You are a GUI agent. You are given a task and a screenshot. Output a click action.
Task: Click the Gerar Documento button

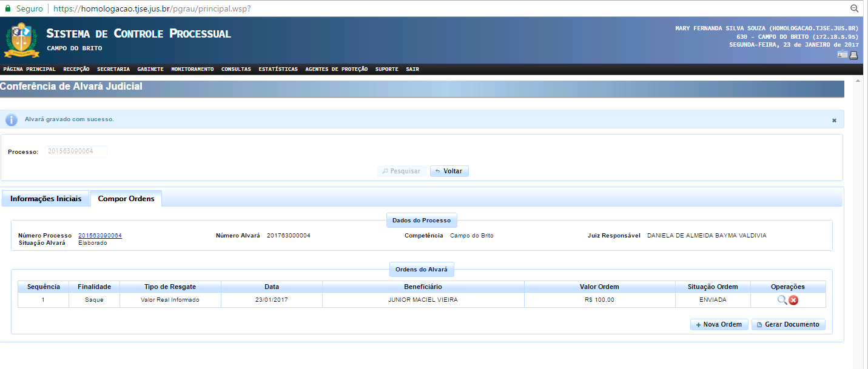(788, 324)
